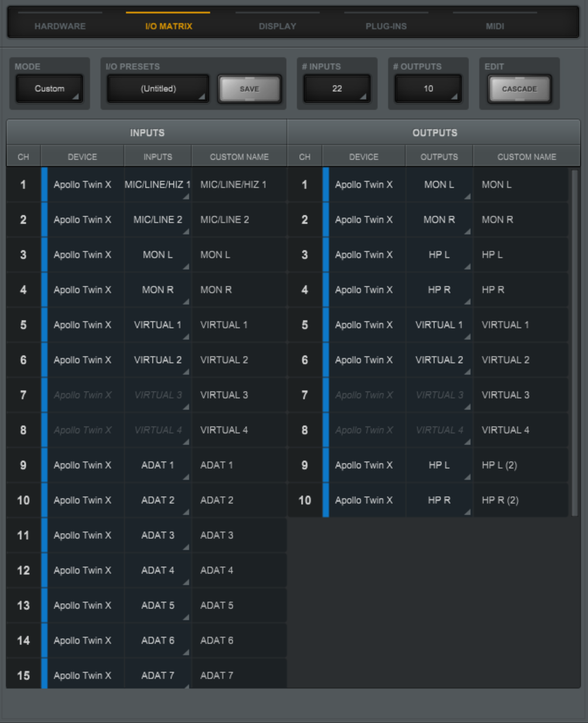Click dimmed Apollo Twin X on input channel 7
Screen dimensions: 588x723
point(82,395)
